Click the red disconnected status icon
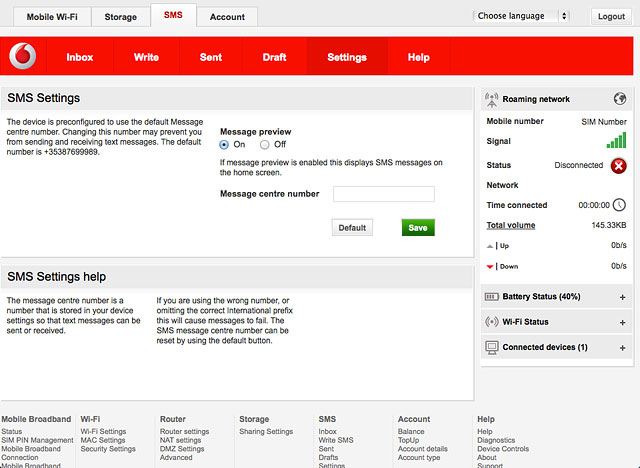640x468 pixels. [x=618, y=166]
